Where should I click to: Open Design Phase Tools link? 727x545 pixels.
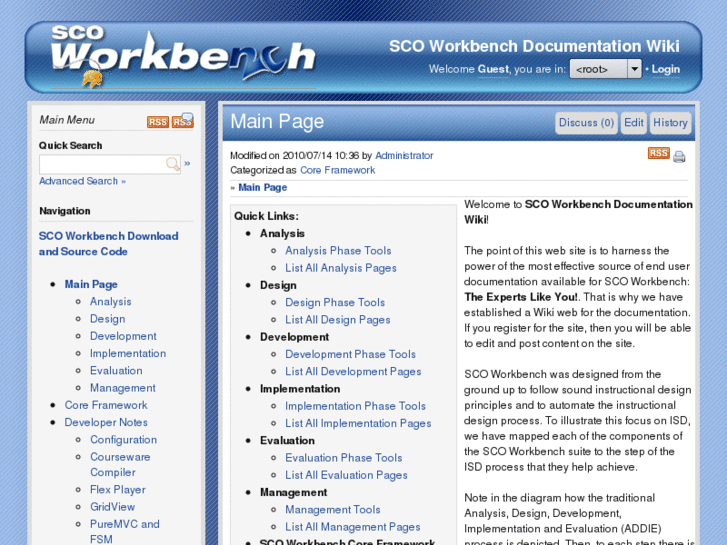click(x=335, y=302)
